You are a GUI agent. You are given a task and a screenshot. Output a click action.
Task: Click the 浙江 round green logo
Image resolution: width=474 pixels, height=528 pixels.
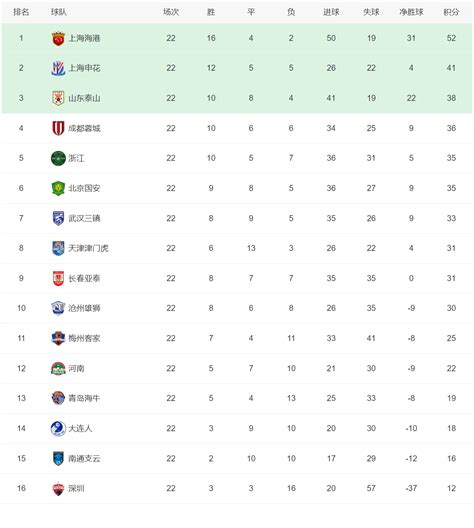click(58, 158)
